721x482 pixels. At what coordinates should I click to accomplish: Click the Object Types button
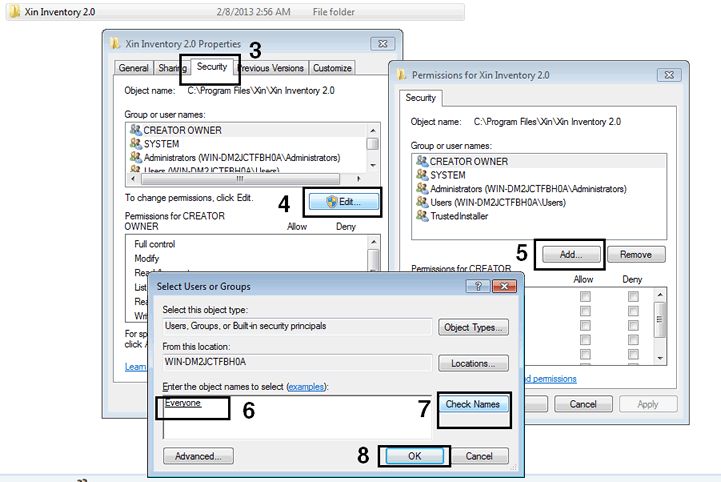tap(473, 327)
